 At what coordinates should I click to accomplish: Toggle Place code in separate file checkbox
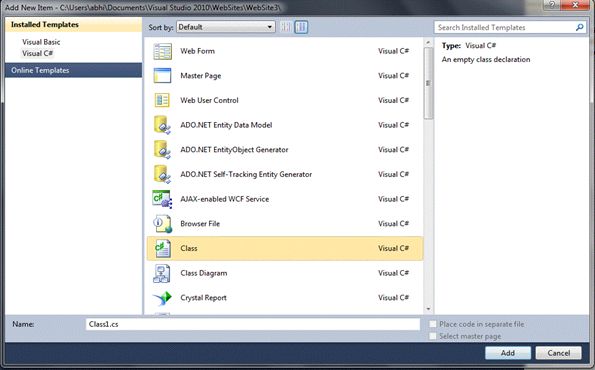[x=433, y=324]
